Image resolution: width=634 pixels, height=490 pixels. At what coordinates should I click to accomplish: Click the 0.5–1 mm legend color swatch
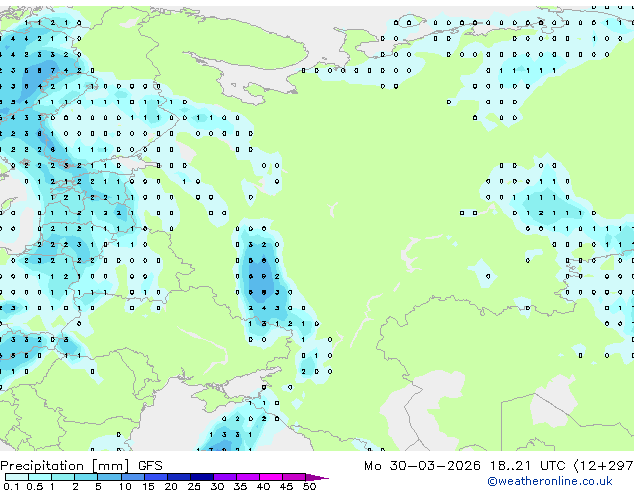point(40,477)
